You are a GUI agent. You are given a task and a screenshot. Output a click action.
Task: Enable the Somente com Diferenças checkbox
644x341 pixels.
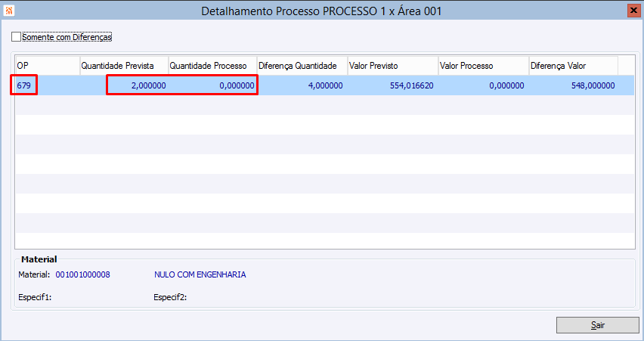(x=17, y=37)
